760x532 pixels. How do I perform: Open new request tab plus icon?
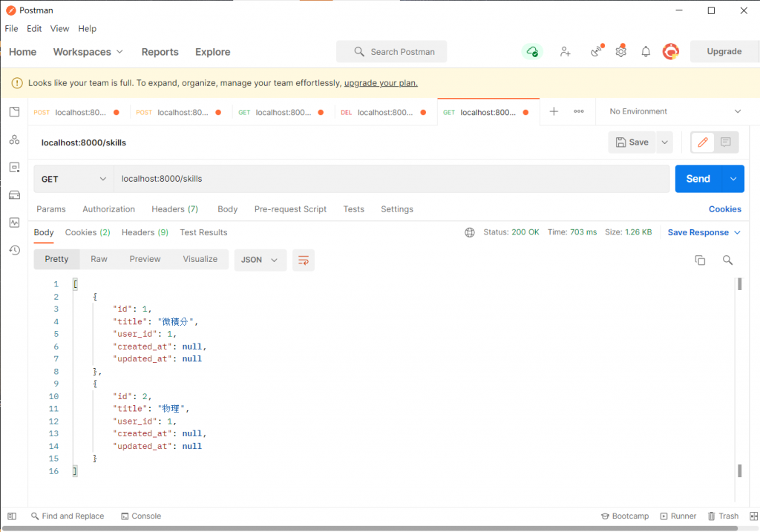click(554, 111)
